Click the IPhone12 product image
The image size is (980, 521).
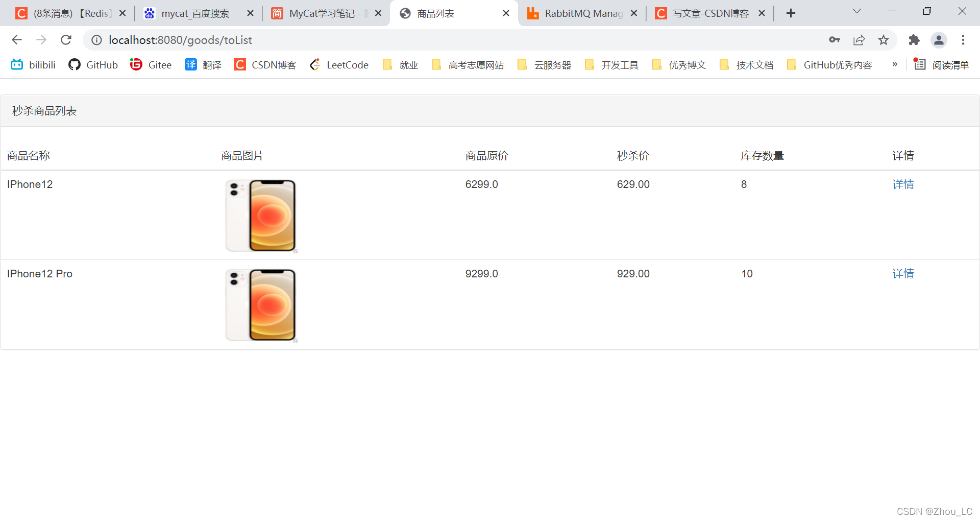pyautogui.click(x=261, y=216)
